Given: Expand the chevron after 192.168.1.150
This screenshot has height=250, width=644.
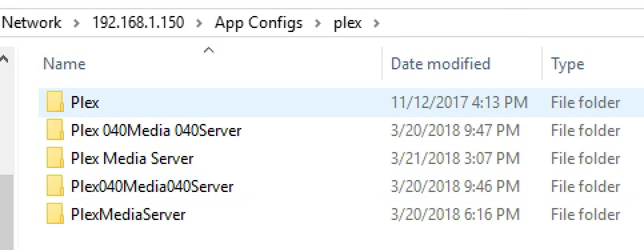Looking at the screenshot, I should pyautogui.click(x=199, y=23).
